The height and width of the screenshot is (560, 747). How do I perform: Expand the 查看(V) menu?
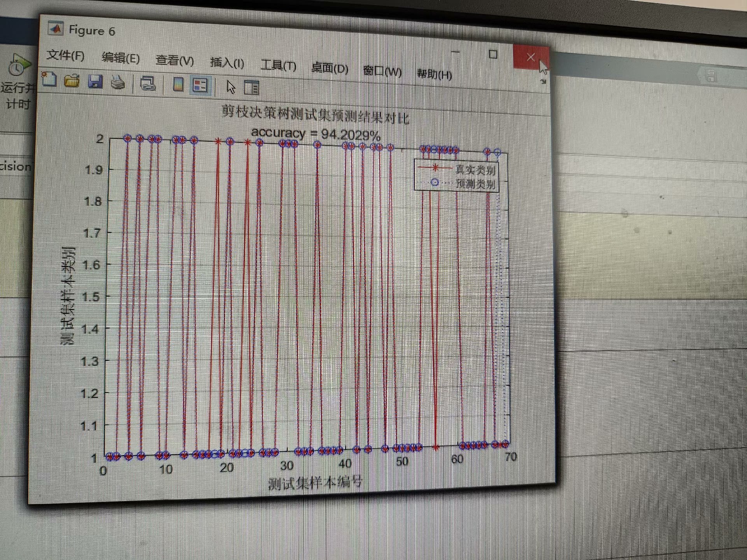tap(174, 61)
